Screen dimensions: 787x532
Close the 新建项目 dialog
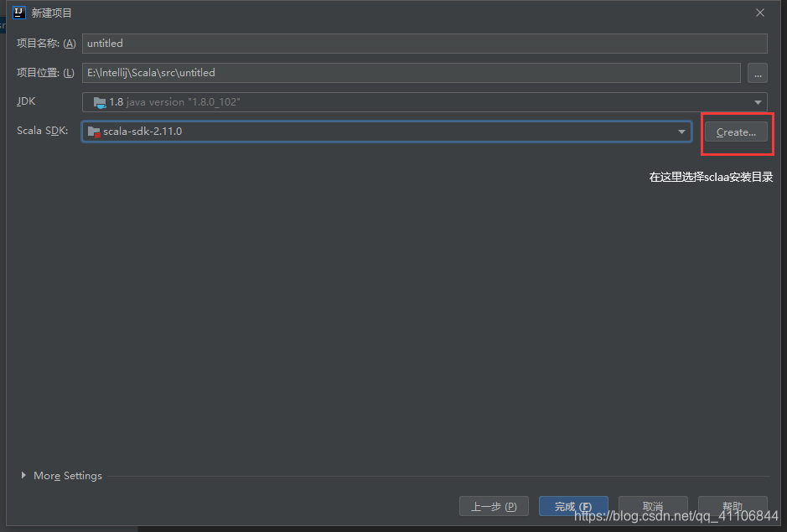coord(760,13)
